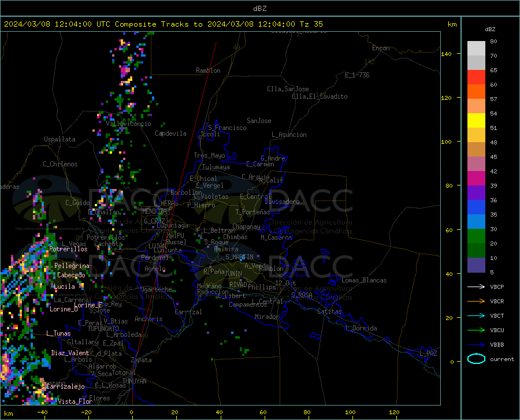Click the Encon label
Image resolution: width=520 pixels, height=420 pixels.
coord(381,48)
